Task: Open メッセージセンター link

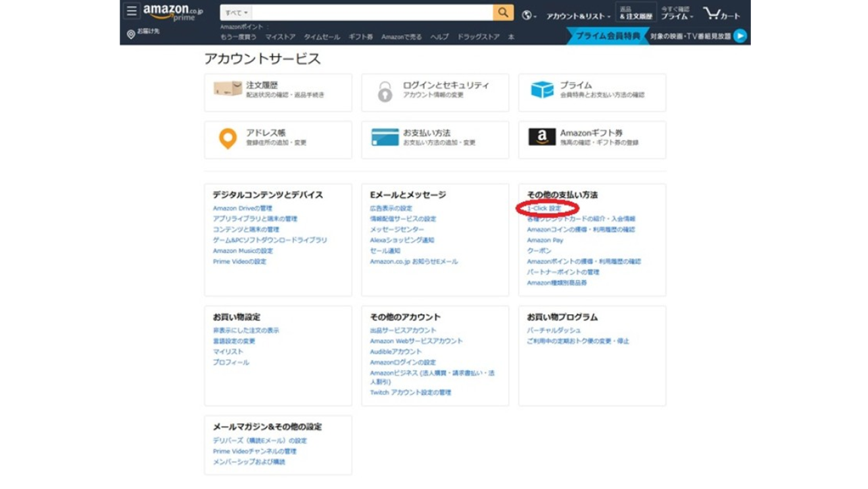Action: coord(397,230)
